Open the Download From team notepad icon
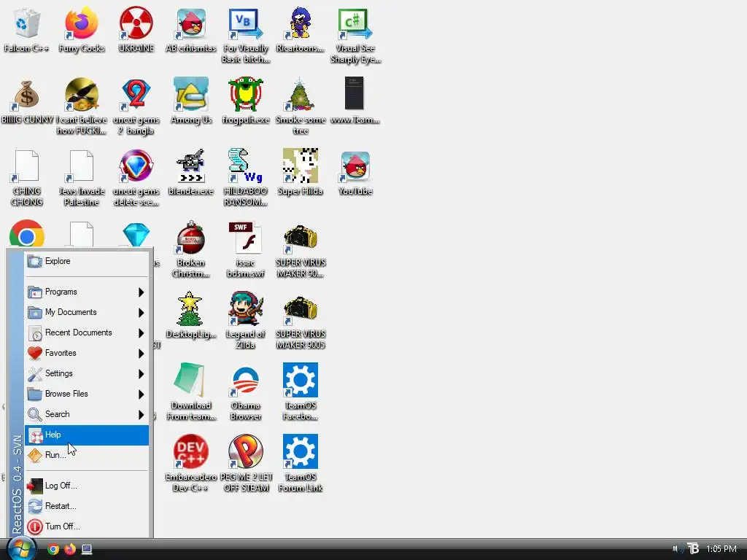The height and width of the screenshot is (560, 747). (190, 380)
